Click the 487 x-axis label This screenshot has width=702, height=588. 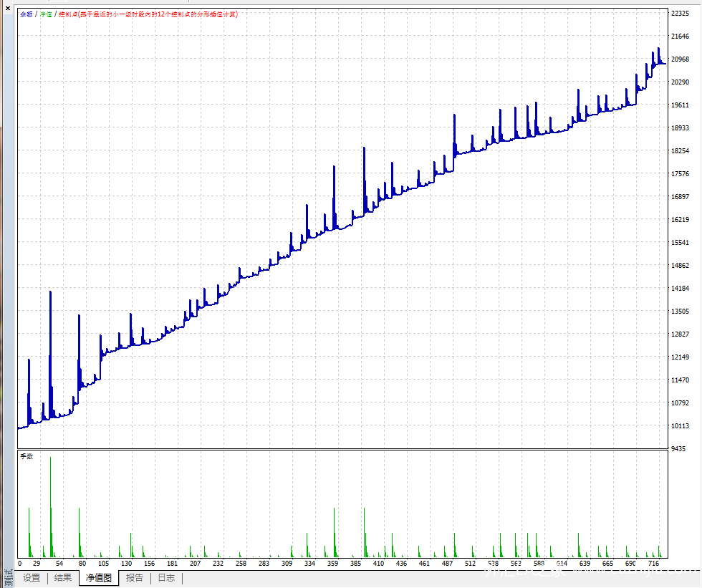(x=447, y=564)
